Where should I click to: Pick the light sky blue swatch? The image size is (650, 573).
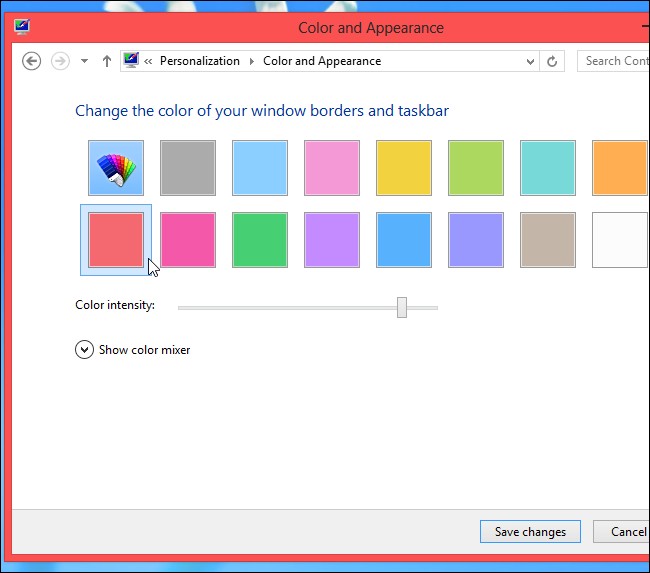point(260,168)
